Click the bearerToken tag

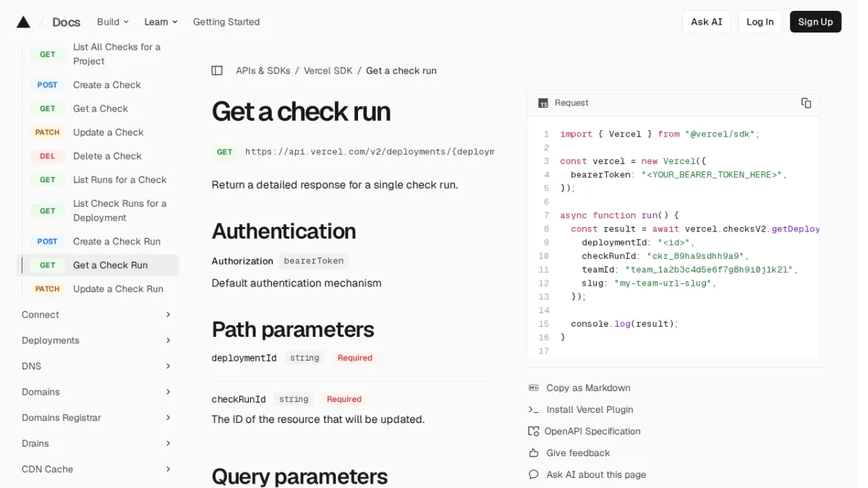coord(314,261)
